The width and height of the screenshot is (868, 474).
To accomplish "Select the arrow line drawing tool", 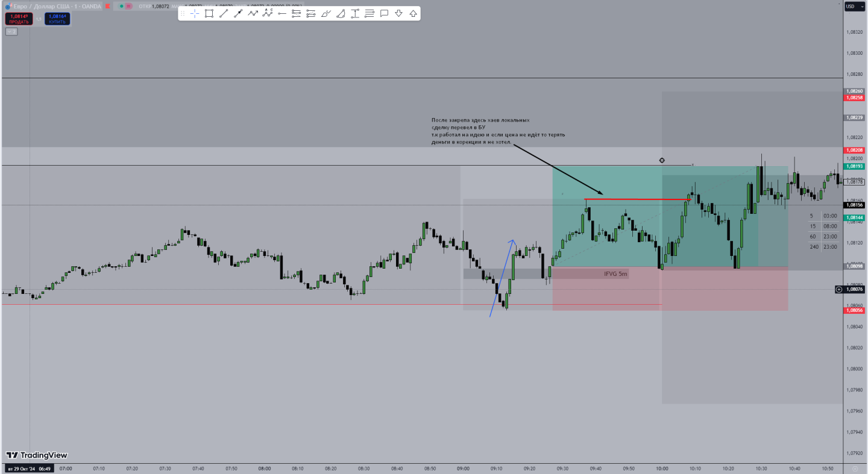I will [x=238, y=13].
